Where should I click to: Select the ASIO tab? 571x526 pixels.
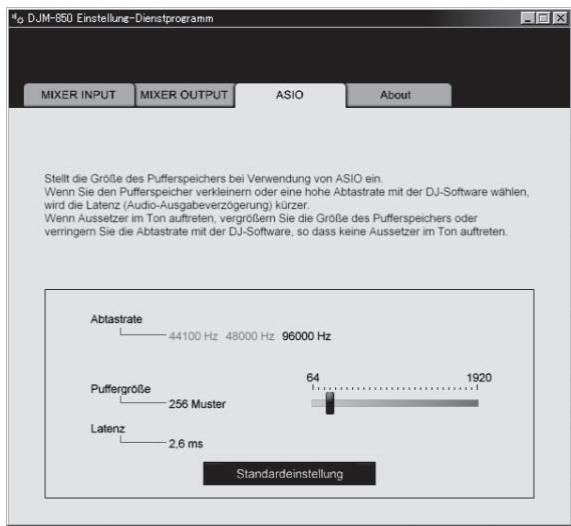(290, 95)
